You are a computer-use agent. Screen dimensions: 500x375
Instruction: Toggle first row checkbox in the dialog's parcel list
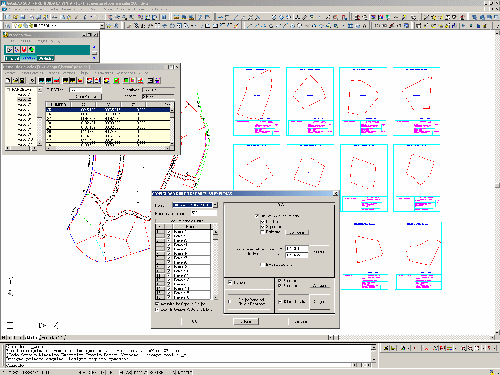point(169,232)
